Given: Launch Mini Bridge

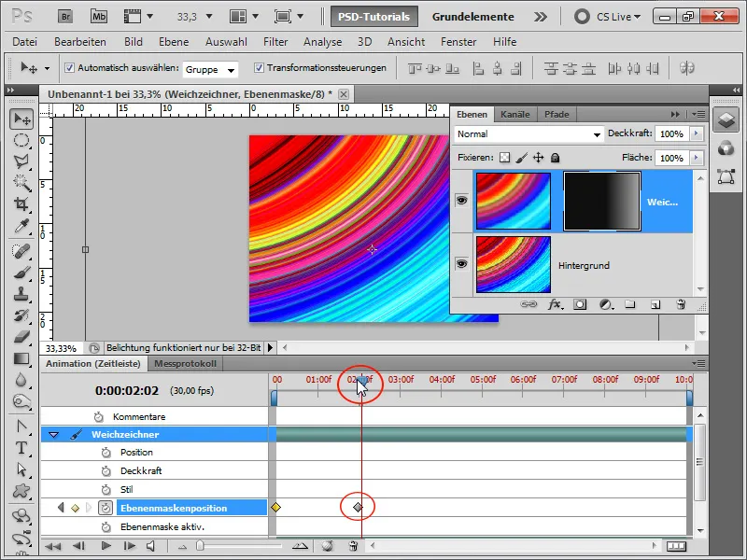Looking at the screenshot, I should tap(99, 17).
